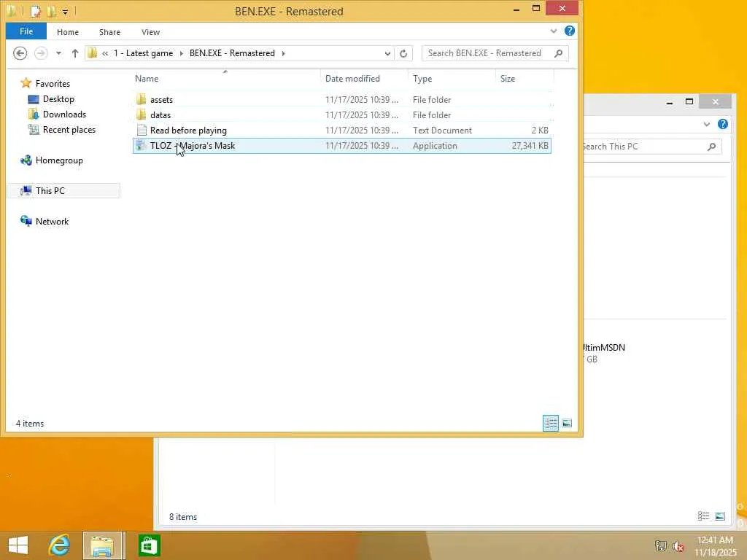Viewport: 747px width, 560px height.
Task: Click 'Text Document' type cell
Action: click(x=442, y=131)
